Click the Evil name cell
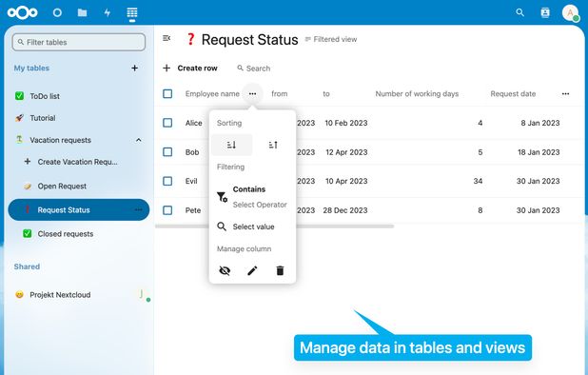The image size is (588, 375). click(191, 181)
